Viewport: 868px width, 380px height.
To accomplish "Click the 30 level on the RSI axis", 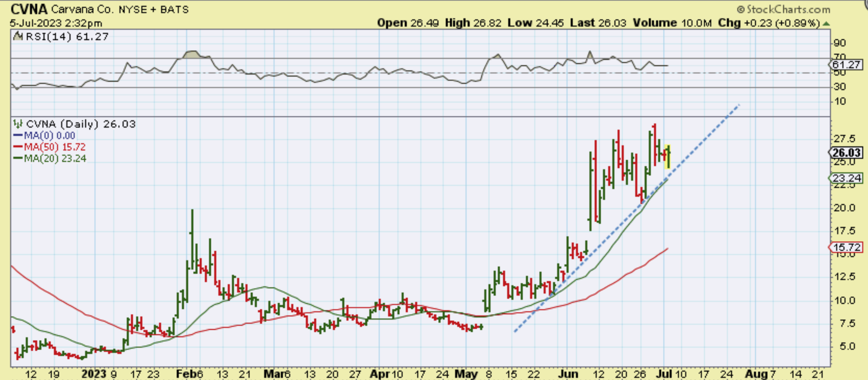I will [x=839, y=87].
